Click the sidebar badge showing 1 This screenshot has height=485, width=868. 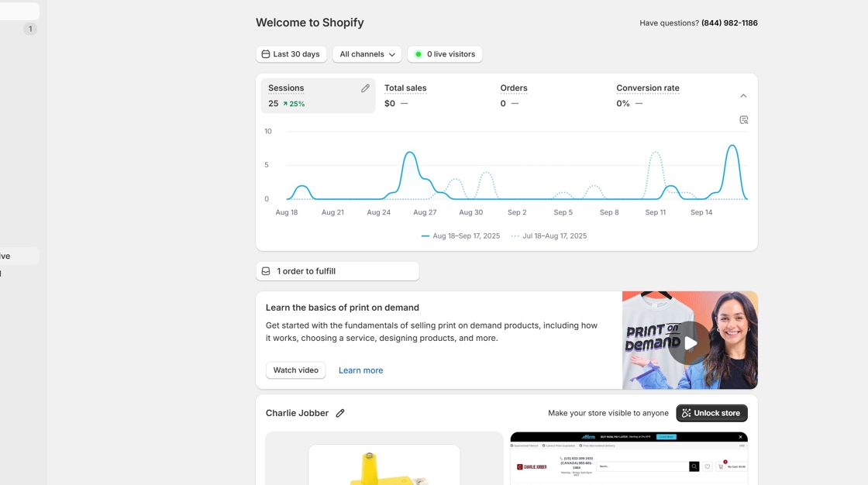click(x=30, y=29)
